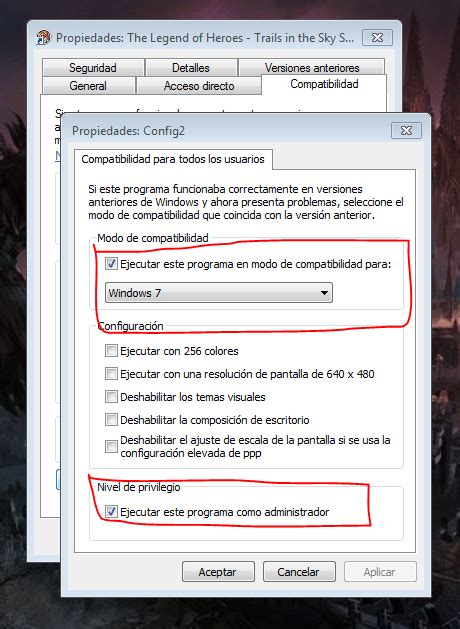The image size is (460, 629).
Task: Select Compatibilidad para todos los usuarios tab
Action: 173,159
